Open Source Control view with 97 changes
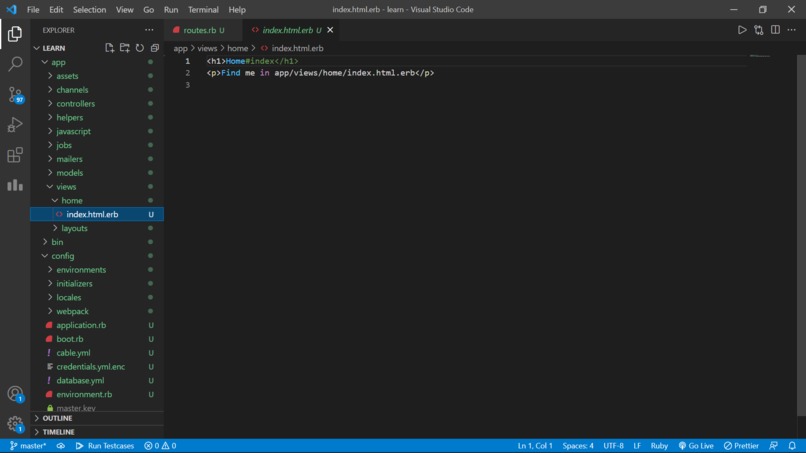The height and width of the screenshot is (453, 806). pos(15,95)
